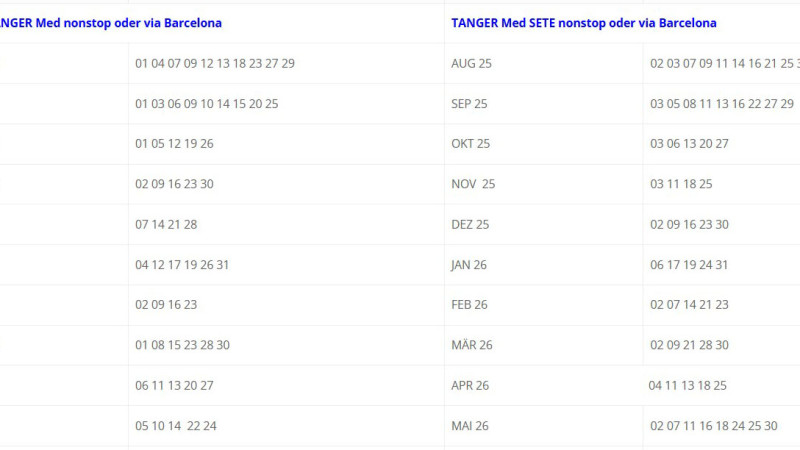Viewport: 800px width, 450px height.
Task: Select November dates '03 11 18 25'
Action: (681, 184)
